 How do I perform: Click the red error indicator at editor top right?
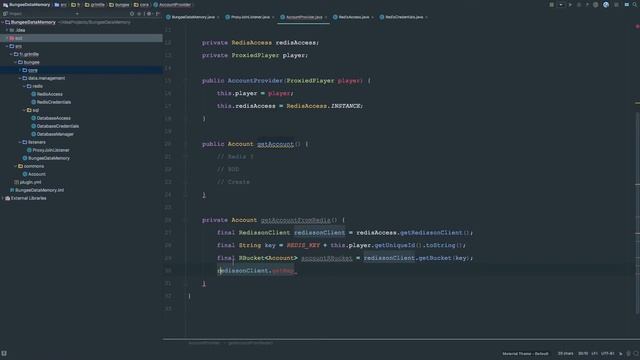tap(637, 26)
